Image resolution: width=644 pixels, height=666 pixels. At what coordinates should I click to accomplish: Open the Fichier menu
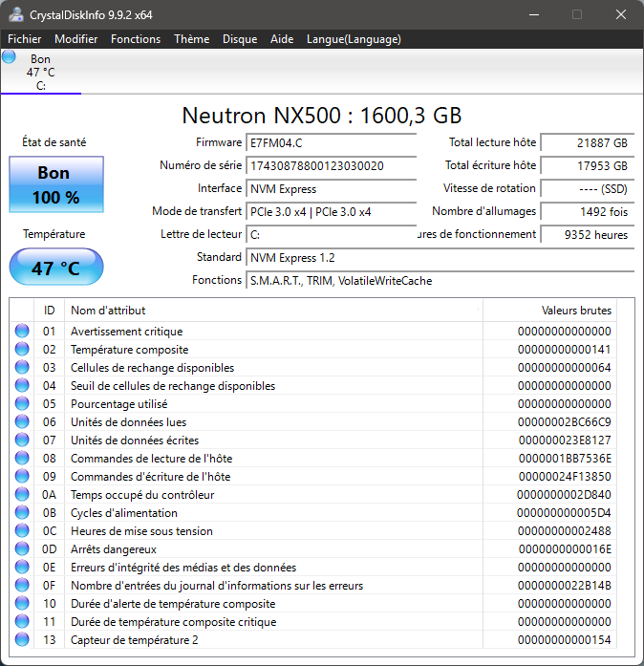25,39
